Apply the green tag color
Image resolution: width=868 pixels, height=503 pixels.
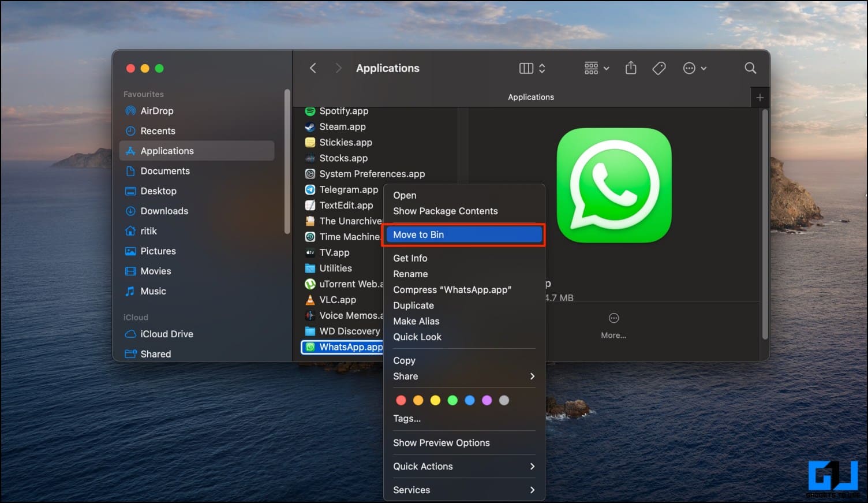pyautogui.click(x=452, y=400)
